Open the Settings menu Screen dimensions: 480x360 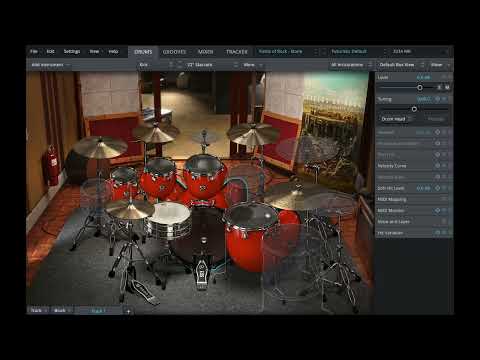click(x=72, y=51)
